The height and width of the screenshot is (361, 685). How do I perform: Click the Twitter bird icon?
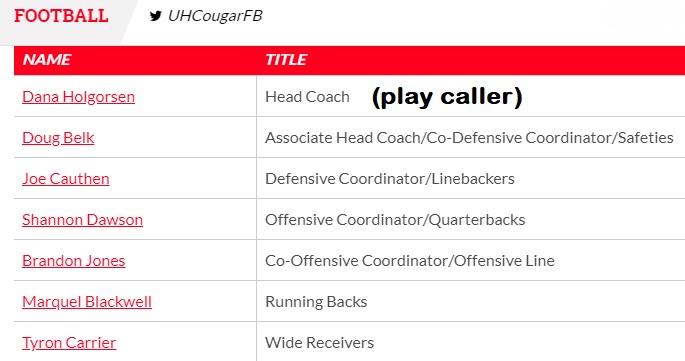(x=156, y=16)
